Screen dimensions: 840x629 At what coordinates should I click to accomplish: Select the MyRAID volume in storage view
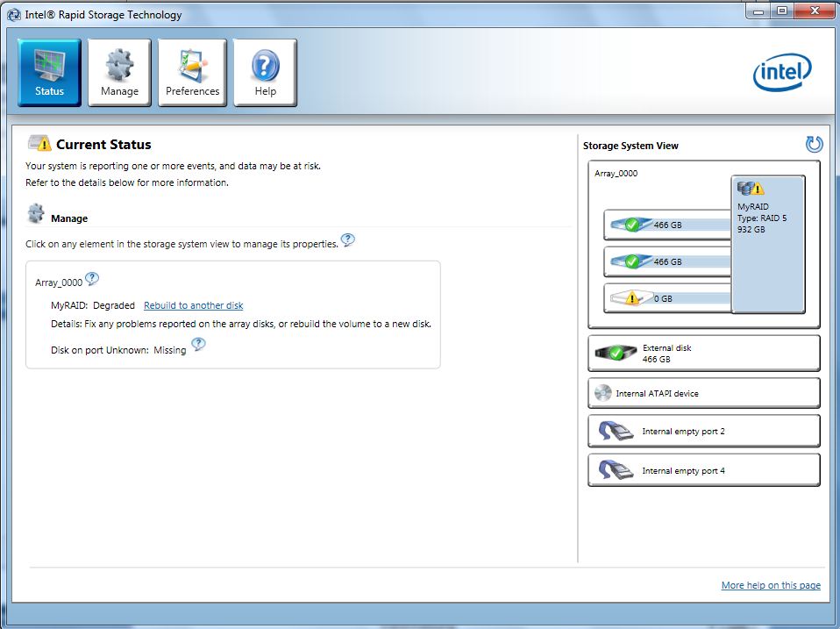[768, 244]
